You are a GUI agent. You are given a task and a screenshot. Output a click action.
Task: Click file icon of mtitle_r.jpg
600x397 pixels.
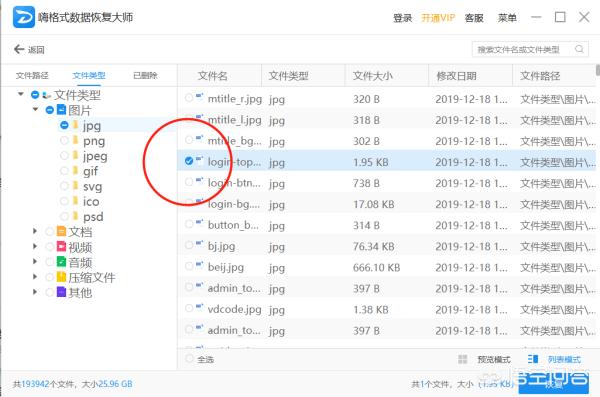pos(199,97)
